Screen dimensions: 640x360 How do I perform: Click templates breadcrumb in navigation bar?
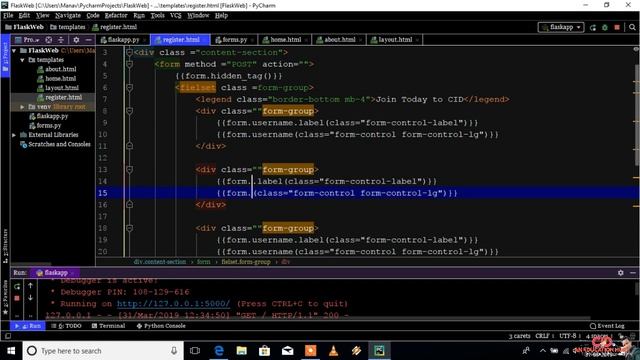[68, 27]
